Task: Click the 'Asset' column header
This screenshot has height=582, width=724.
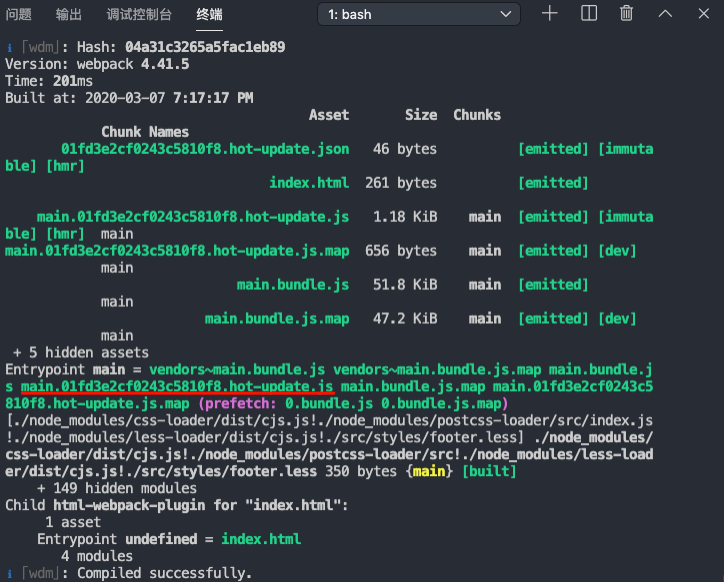Action: (x=329, y=115)
